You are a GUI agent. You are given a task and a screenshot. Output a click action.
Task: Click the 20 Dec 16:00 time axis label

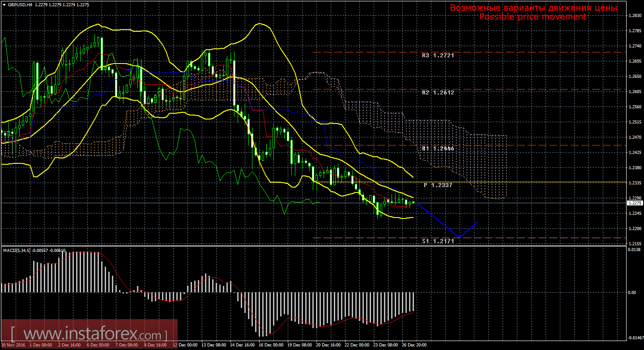(x=328, y=346)
